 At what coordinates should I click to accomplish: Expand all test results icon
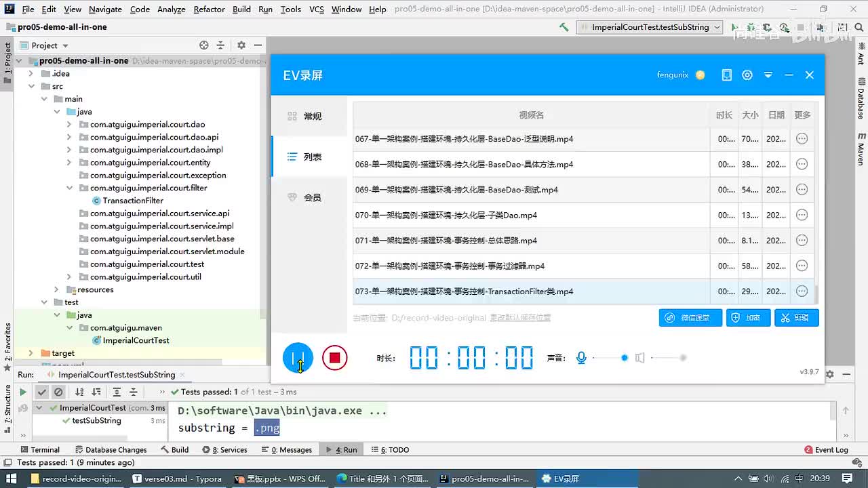[117, 392]
